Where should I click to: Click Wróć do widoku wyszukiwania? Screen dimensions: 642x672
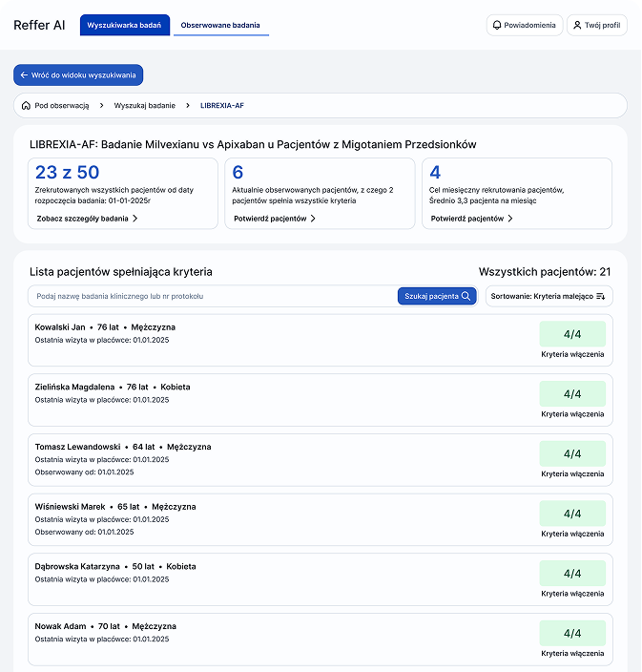coord(78,75)
